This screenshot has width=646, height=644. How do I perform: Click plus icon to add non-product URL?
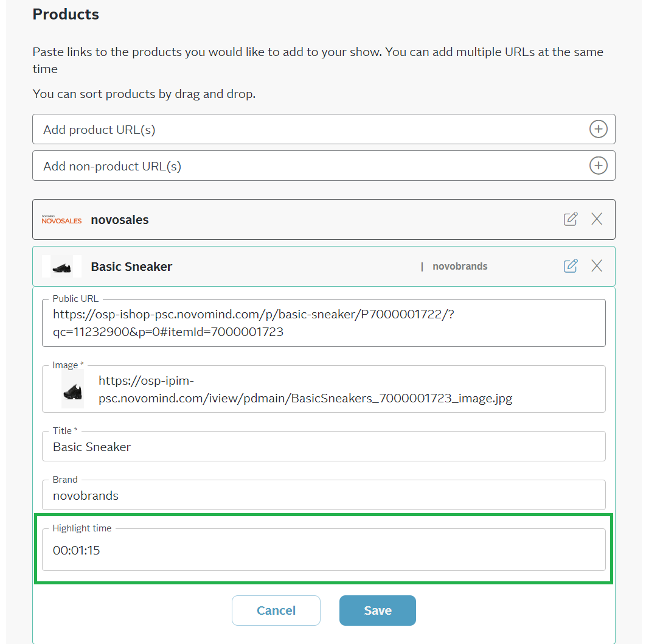(x=598, y=166)
